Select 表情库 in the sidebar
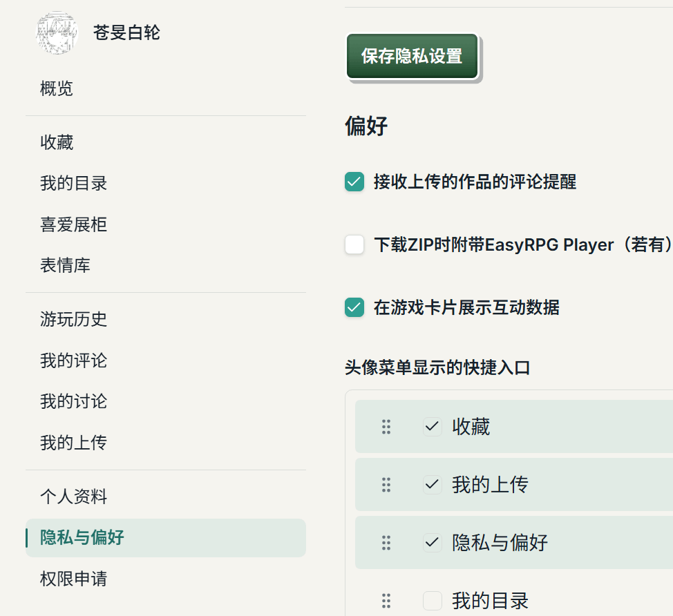The height and width of the screenshot is (616, 673). click(x=65, y=265)
